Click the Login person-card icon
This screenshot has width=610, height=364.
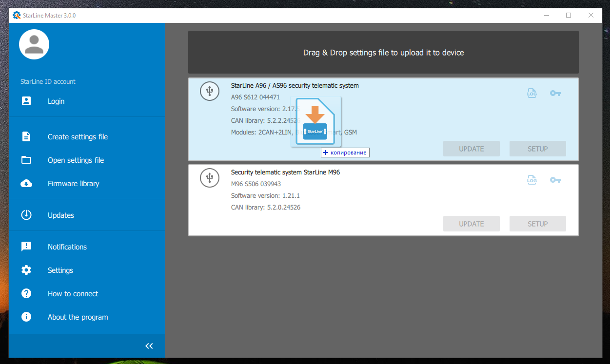tap(26, 101)
